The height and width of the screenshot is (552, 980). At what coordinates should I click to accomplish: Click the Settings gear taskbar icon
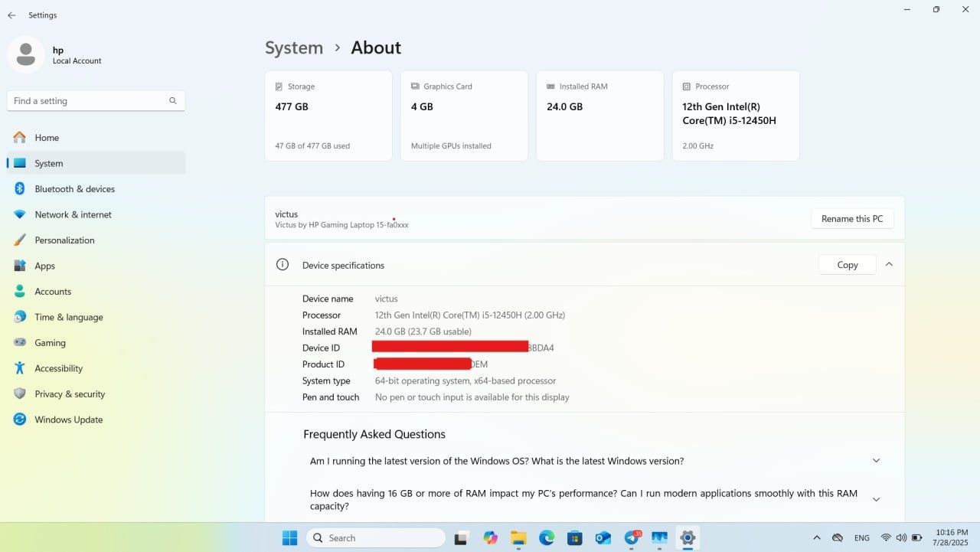pyautogui.click(x=688, y=538)
